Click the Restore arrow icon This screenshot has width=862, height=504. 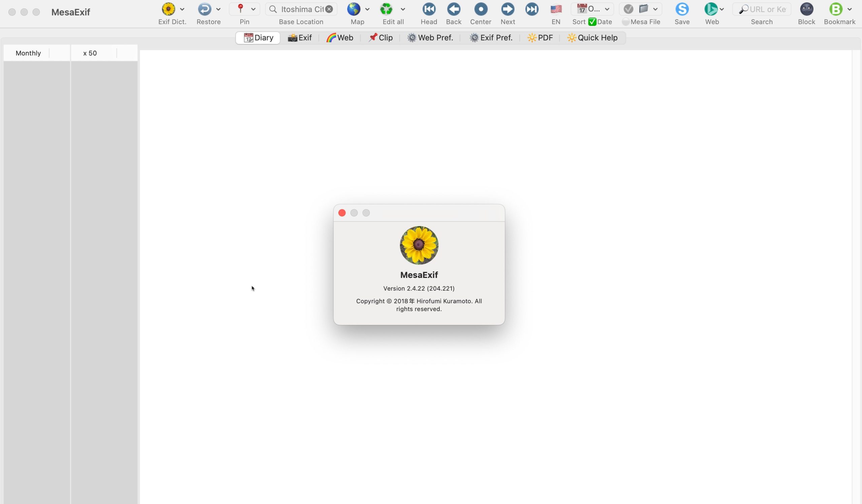[x=204, y=9]
